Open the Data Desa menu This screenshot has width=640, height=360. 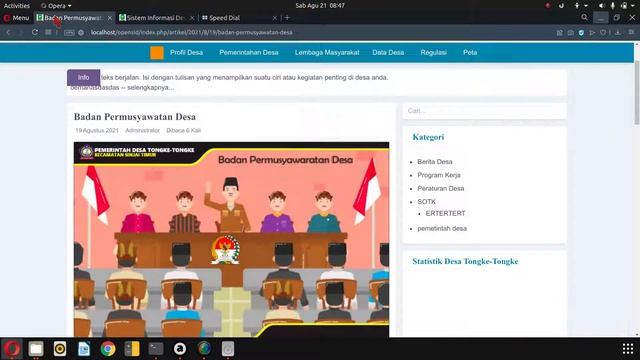(x=388, y=52)
